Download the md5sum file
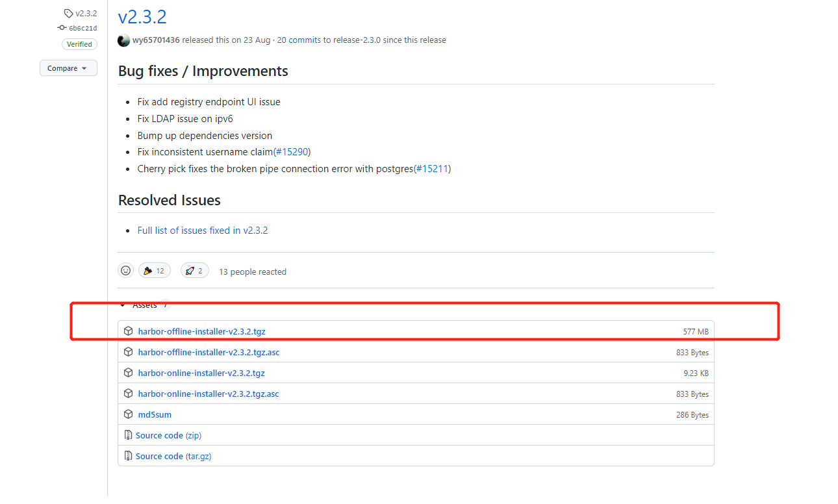Screen dimensions: 838x504 (x=155, y=414)
